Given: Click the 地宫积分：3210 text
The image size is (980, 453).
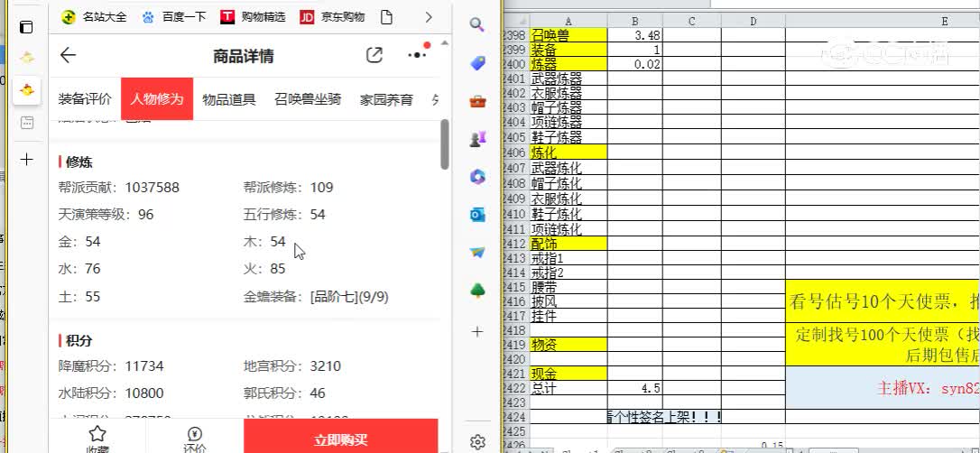Looking at the screenshot, I should [x=292, y=366].
